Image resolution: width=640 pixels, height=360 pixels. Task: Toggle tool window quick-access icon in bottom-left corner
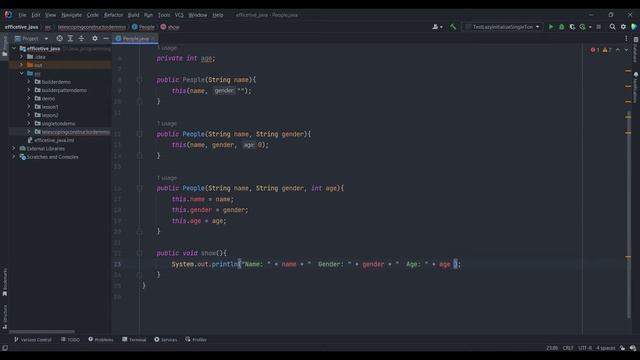[5, 348]
